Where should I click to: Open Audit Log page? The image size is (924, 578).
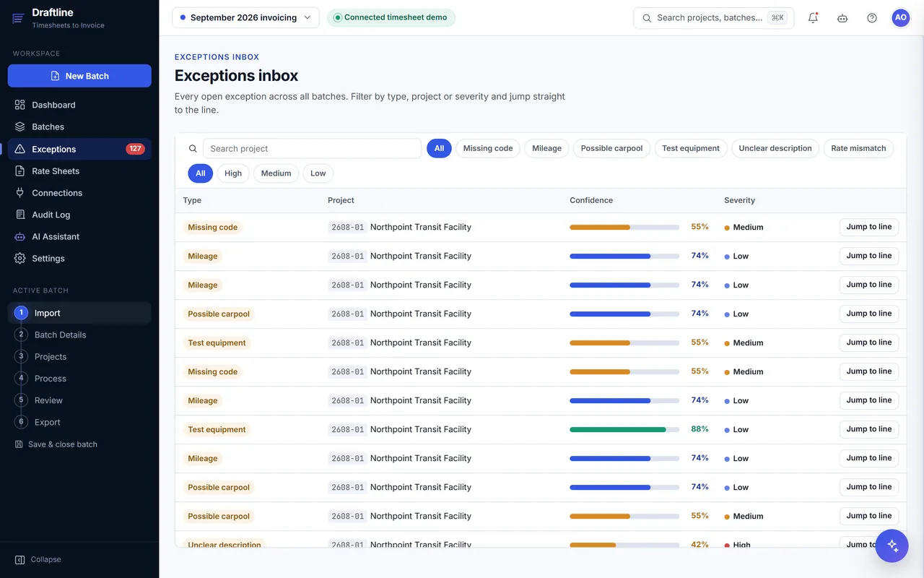79,215
